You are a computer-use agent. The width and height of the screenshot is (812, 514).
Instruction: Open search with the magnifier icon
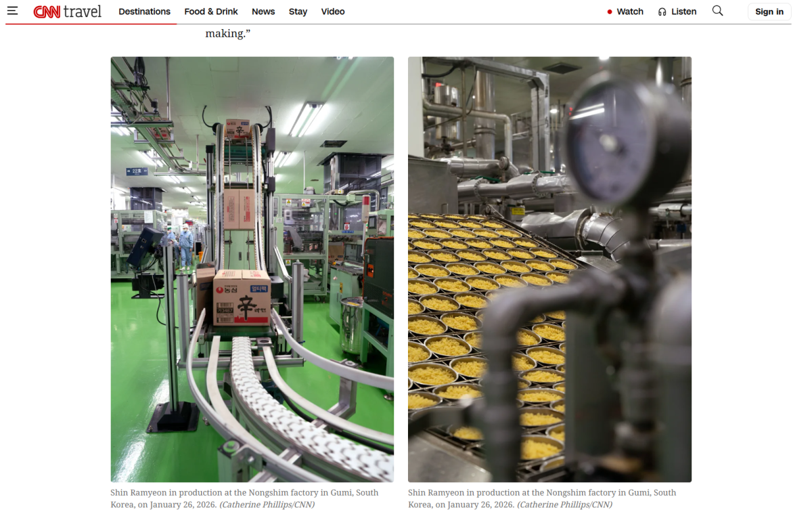(x=717, y=11)
